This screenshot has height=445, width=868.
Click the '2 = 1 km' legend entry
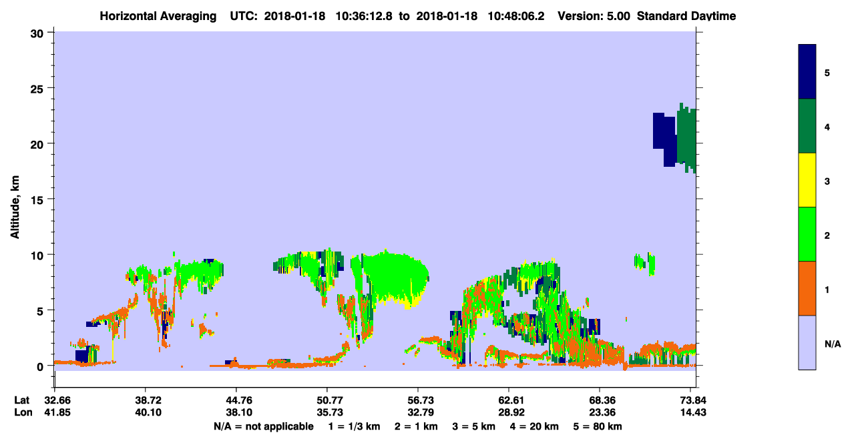(x=417, y=426)
